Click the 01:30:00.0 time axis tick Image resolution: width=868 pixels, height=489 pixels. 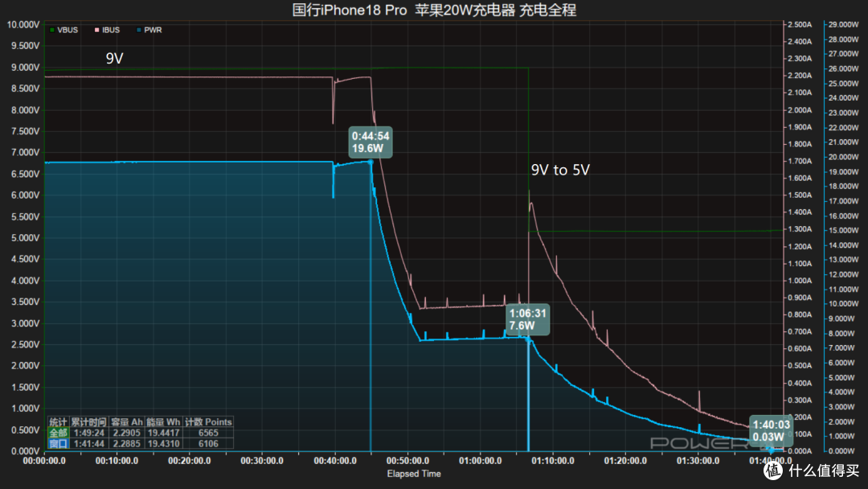tap(698, 461)
